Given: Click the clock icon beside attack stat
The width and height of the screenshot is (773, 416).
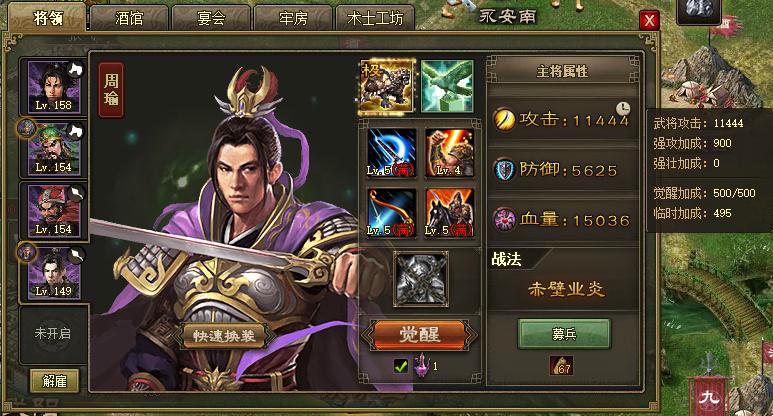Looking at the screenshot, I should (623, 108).
